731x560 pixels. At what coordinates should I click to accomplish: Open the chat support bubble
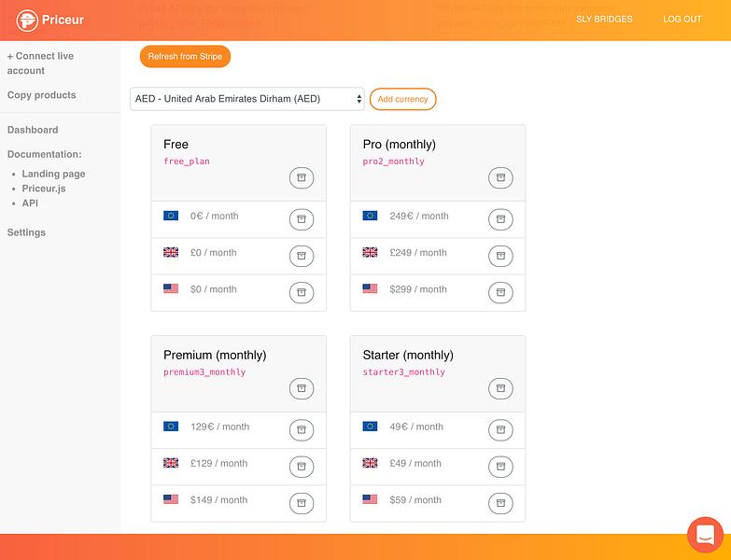click(x=705, y=535)
